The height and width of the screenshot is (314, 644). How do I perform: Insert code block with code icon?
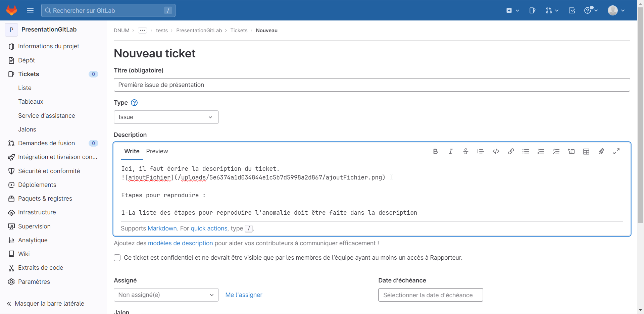[x=496, y=151]
